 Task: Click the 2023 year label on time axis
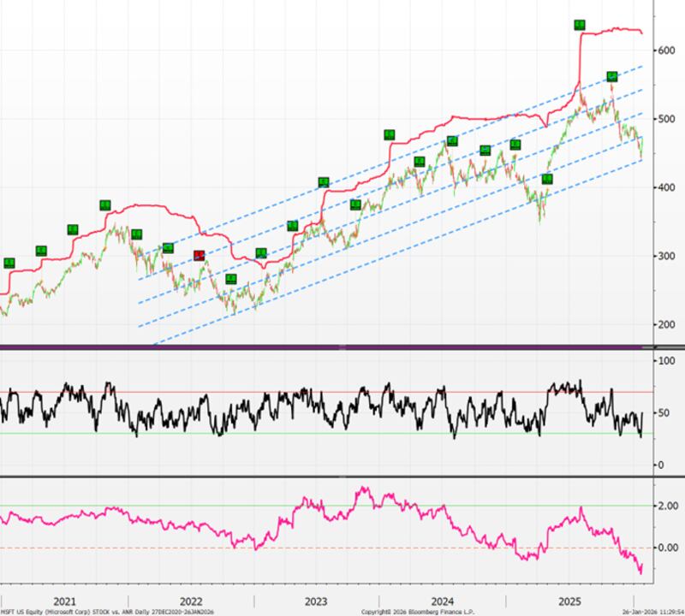pos(317,600)
